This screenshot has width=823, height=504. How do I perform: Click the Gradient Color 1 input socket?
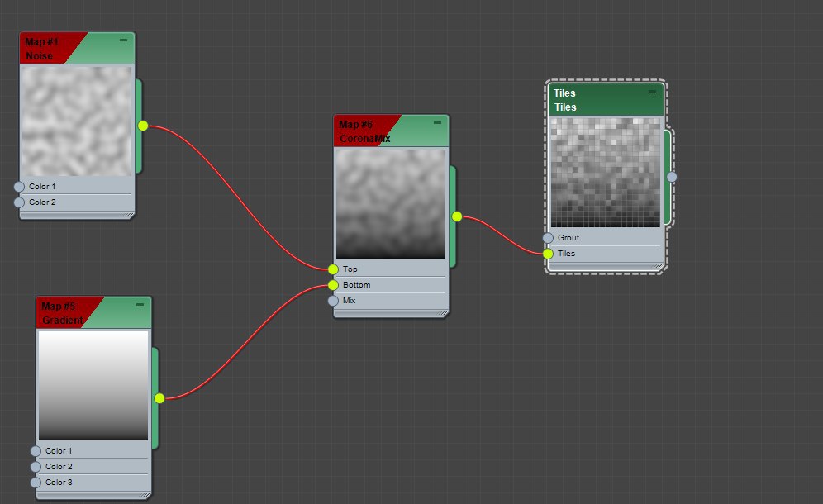pyautogui.click(x=36, y=451)
